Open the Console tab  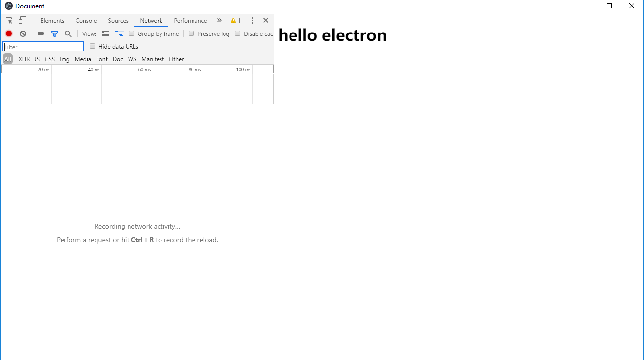[86, 21]
